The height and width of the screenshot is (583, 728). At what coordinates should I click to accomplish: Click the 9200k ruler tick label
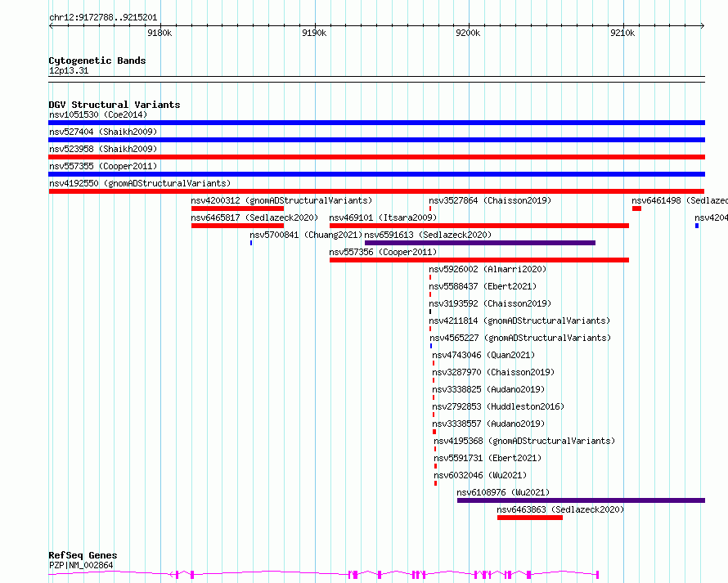click(x=469, y=33)
